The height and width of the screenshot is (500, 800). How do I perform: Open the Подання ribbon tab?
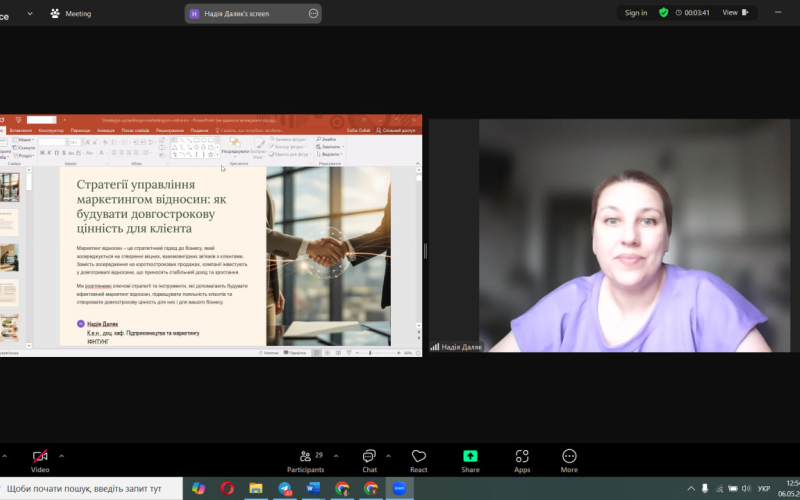(x=199, y=131)
